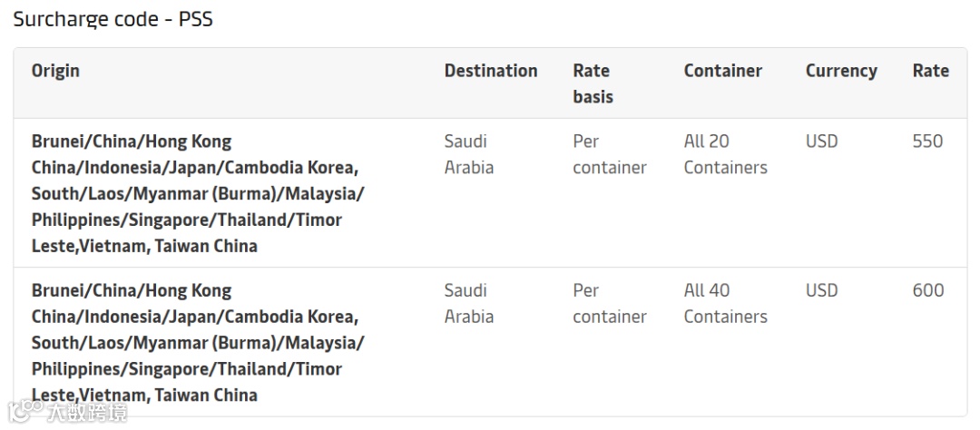The image size is (980, 430).
Task: Click the Rate column header
Action: (x=930, y=71)
